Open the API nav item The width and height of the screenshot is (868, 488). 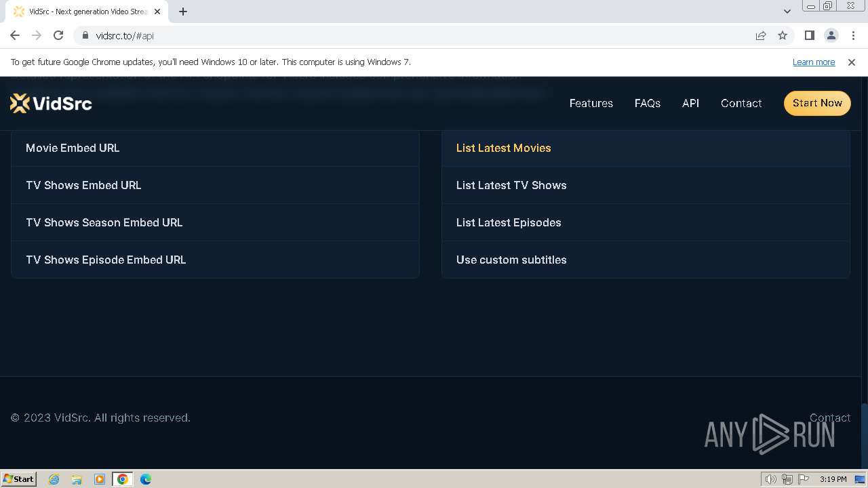(x=690, y=103)
